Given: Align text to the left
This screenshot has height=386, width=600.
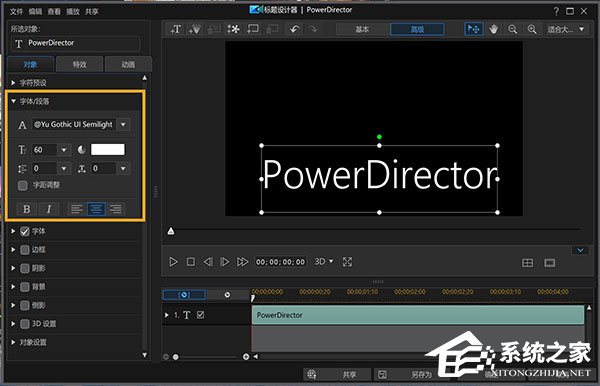Looking at the screenshot, I should tap(77, 209).
